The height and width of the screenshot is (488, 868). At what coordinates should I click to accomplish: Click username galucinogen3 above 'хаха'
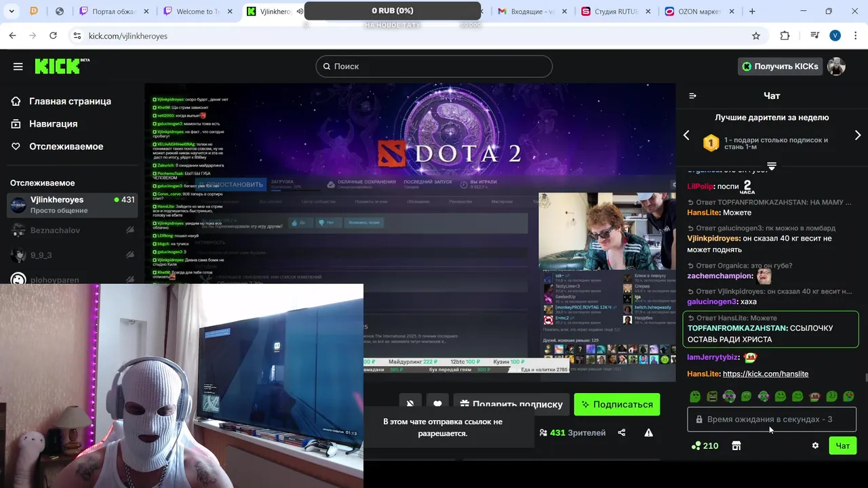pos(711,302)
